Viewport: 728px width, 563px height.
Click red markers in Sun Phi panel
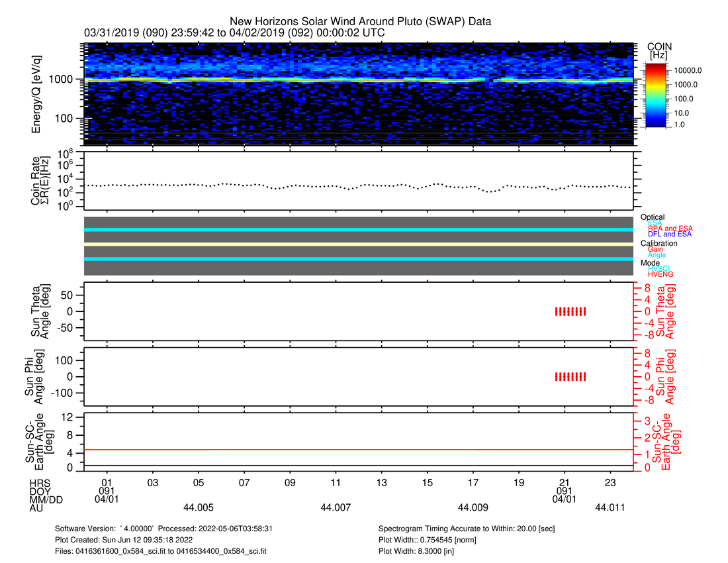570,376
